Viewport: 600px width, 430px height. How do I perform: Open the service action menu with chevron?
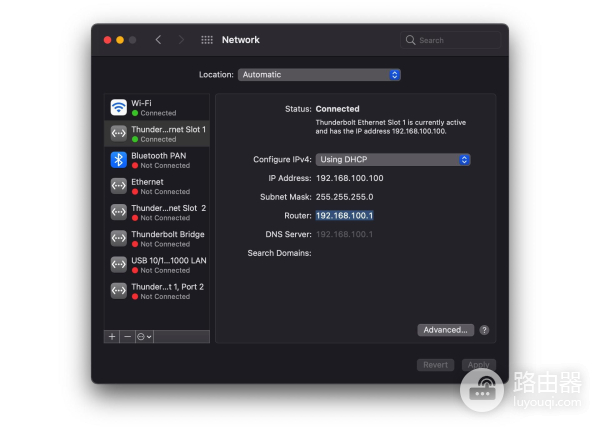point(144,337)
